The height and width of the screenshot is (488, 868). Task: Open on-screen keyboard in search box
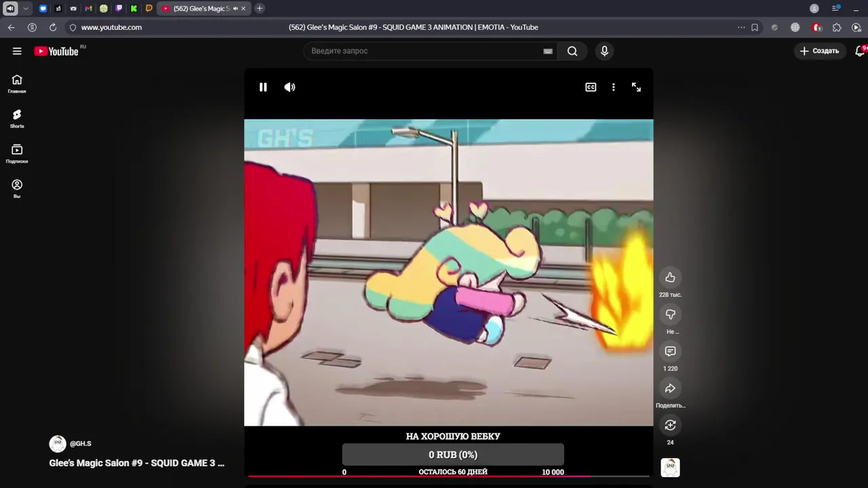tap(548, 51)
